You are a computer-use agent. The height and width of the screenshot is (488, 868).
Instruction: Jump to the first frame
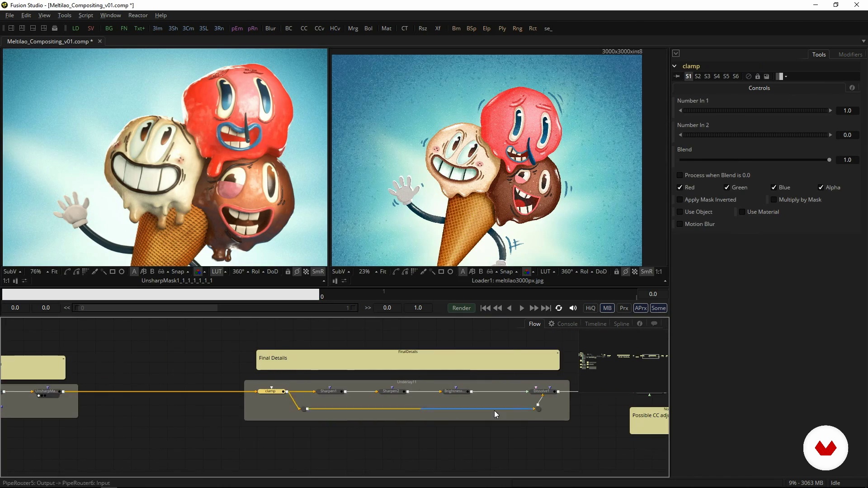(485, 308)
